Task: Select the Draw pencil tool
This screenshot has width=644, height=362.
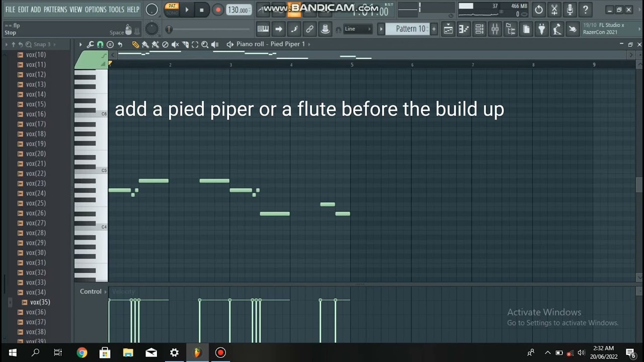Action: 135,44
